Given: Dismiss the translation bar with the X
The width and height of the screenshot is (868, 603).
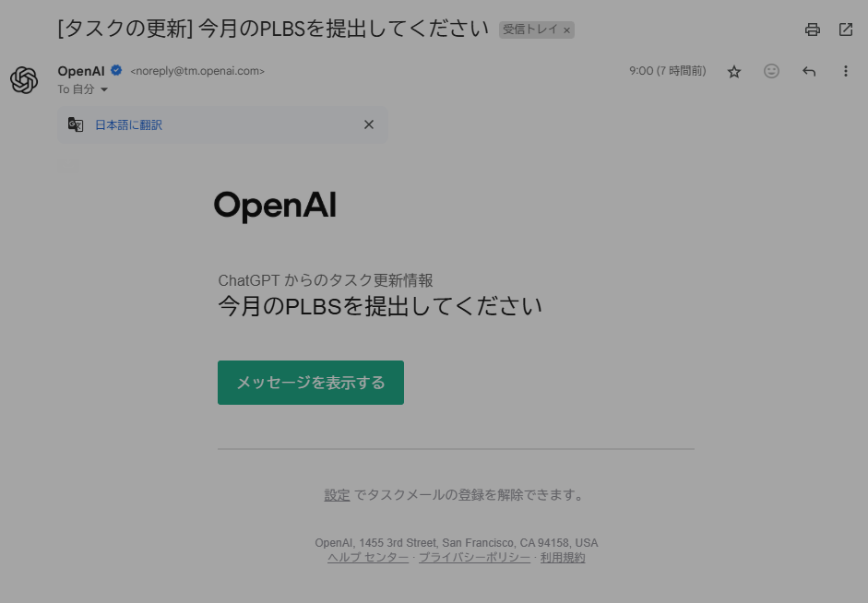Looking at the screenshot, I should 369,124.
